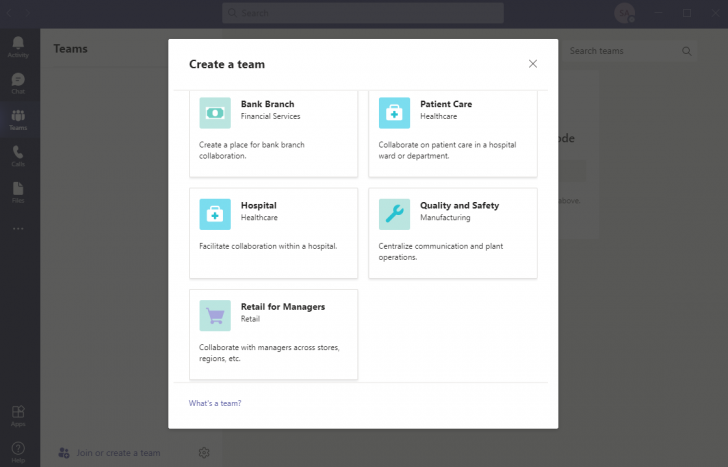This screenshot has width=728, height=467.
Task: Click "Create a place for bank branch collaboration" text
Action: coord(252,150)
